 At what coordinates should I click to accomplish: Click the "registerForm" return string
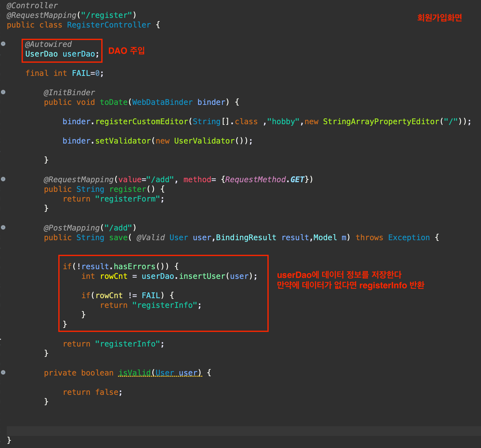[127, 199]
